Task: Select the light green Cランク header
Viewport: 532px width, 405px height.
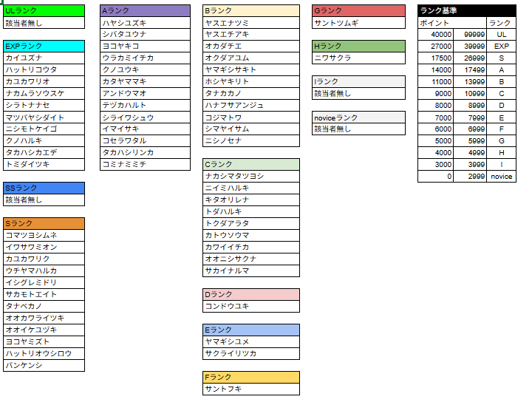Action: [251, 164]
